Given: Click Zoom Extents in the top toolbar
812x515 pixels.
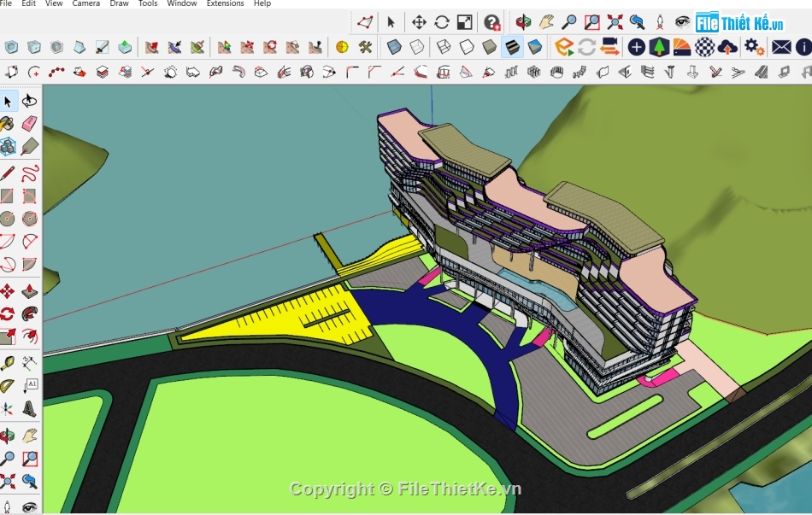Looking at the screenshot, I should [x=615, y=21].
